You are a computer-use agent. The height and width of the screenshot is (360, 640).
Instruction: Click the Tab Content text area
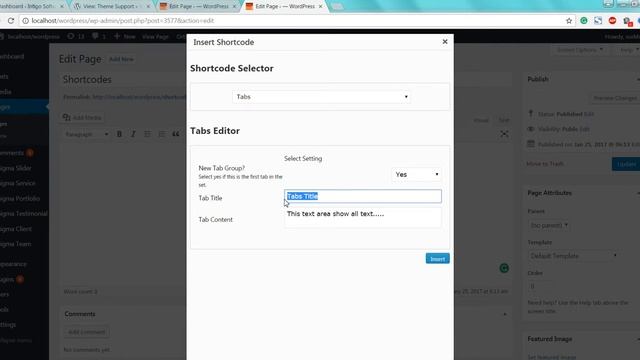click(362, 218)
